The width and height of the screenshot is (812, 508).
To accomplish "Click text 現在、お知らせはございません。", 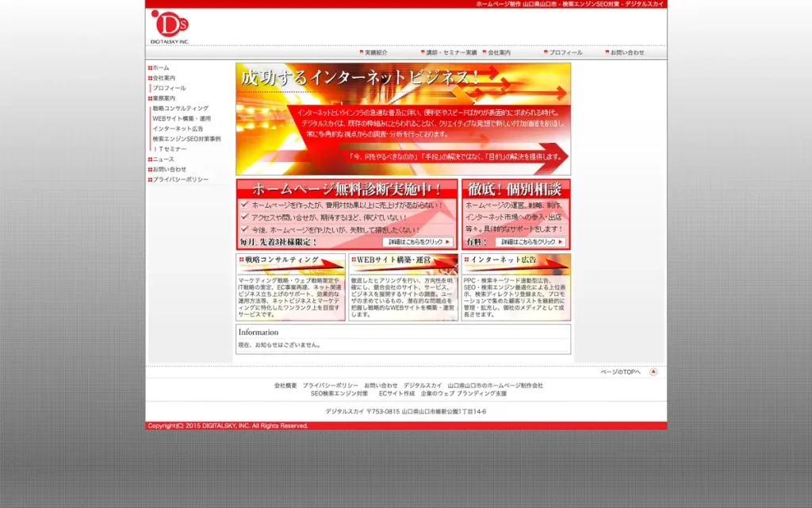I will (280, 344).
